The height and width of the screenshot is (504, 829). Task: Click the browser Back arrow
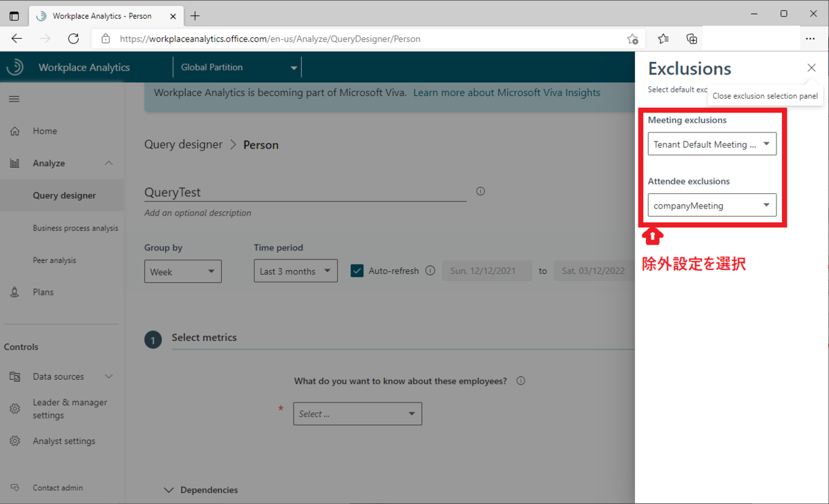pos(17,39)
